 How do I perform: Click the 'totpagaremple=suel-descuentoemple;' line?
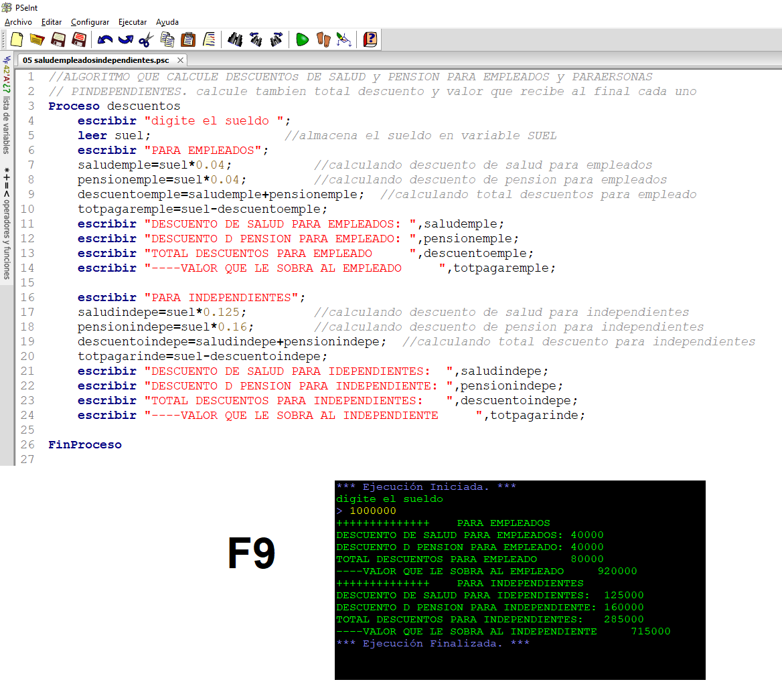[202, 209]
